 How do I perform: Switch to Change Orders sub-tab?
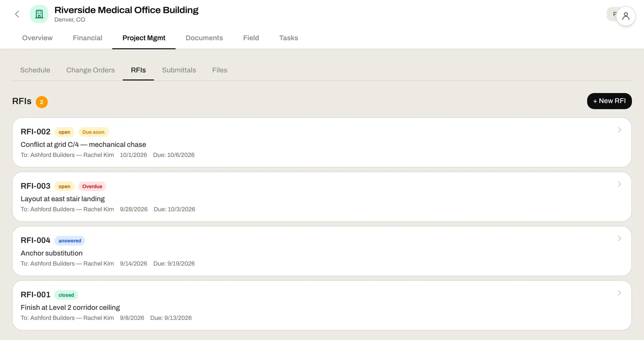[91, 70]
